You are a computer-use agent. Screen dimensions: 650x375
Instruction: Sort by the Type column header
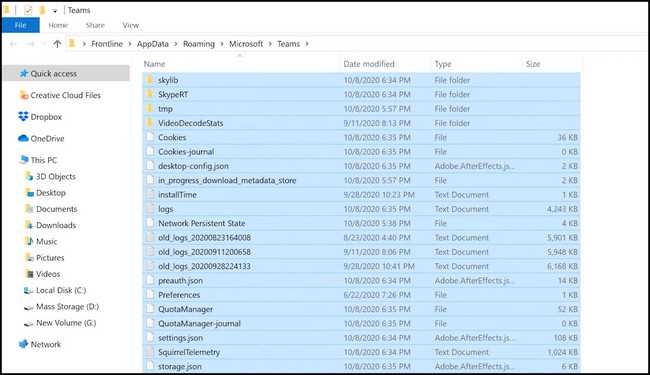(443, 64)
